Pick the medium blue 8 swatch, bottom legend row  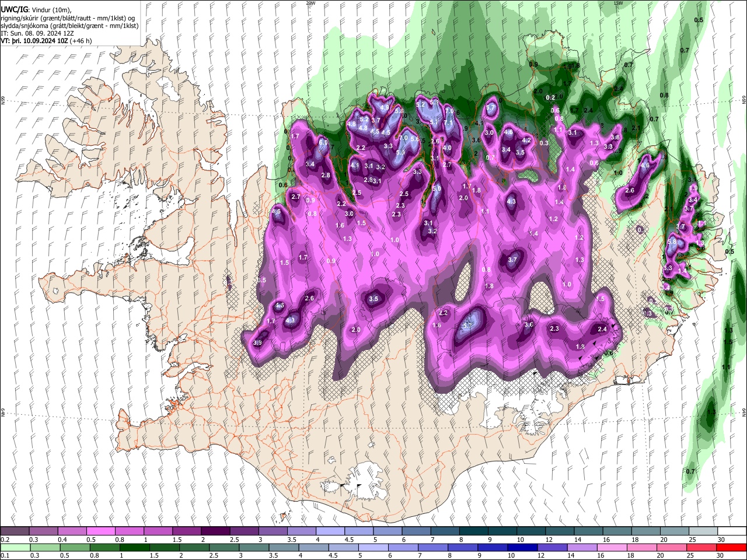point(463,547)
